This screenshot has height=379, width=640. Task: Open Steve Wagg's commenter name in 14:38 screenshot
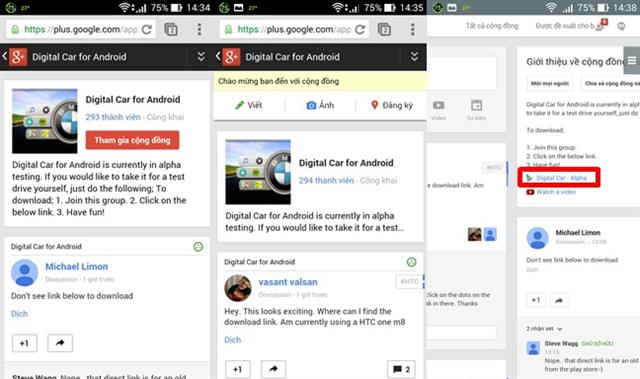pos(561,344)
